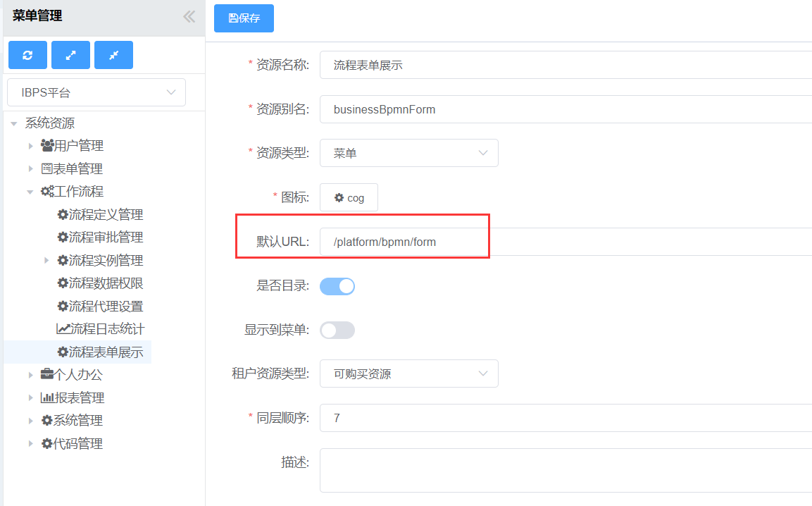Viewport: 812px width, 506px height.
Task: Expand the 用户管理 tree node
Action: (30, 147)
